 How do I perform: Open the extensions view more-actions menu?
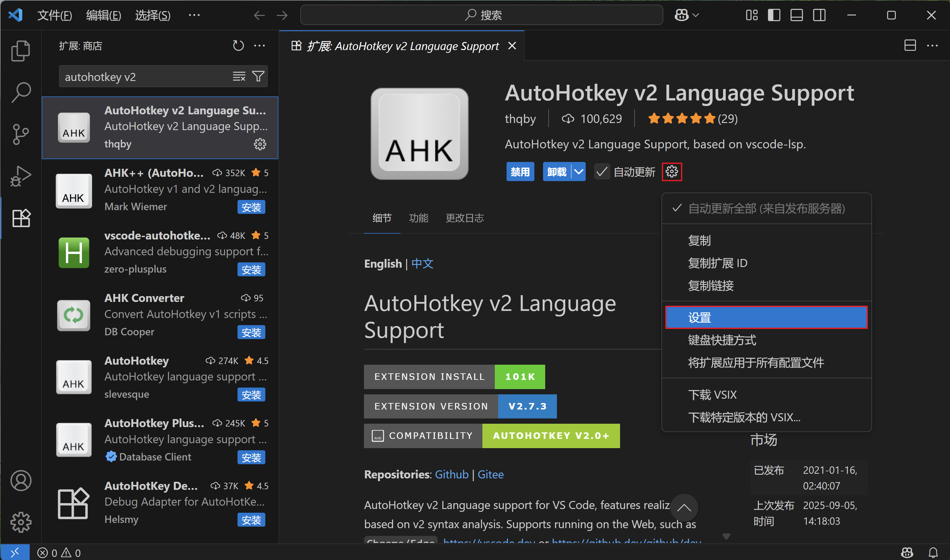(x=259, y=46)
